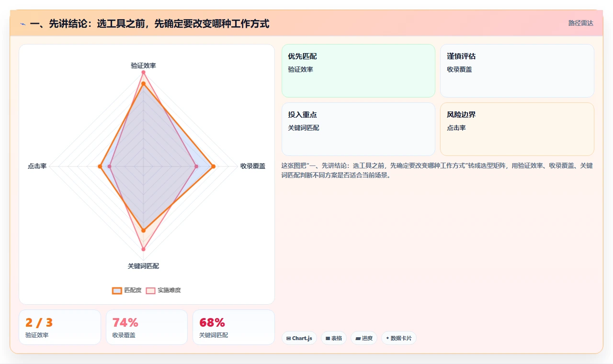613x364 pixels.
Task: Click the orange data point on 验证效率 axis
Action: click(143, 84)
